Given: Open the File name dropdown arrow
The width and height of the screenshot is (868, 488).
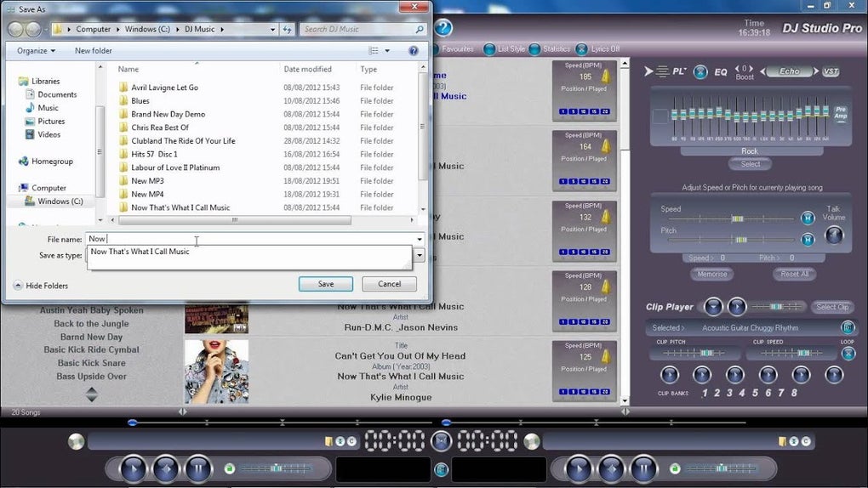Looking at the screenshot, I should pyautogui.click(x=419, y=239).
